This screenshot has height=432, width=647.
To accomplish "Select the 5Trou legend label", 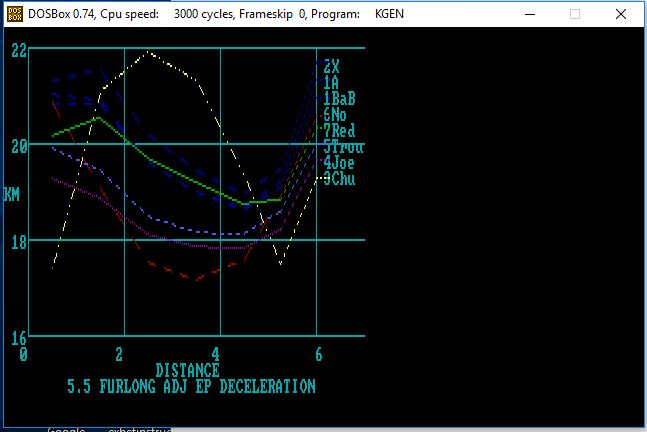I will pos(343,146).
